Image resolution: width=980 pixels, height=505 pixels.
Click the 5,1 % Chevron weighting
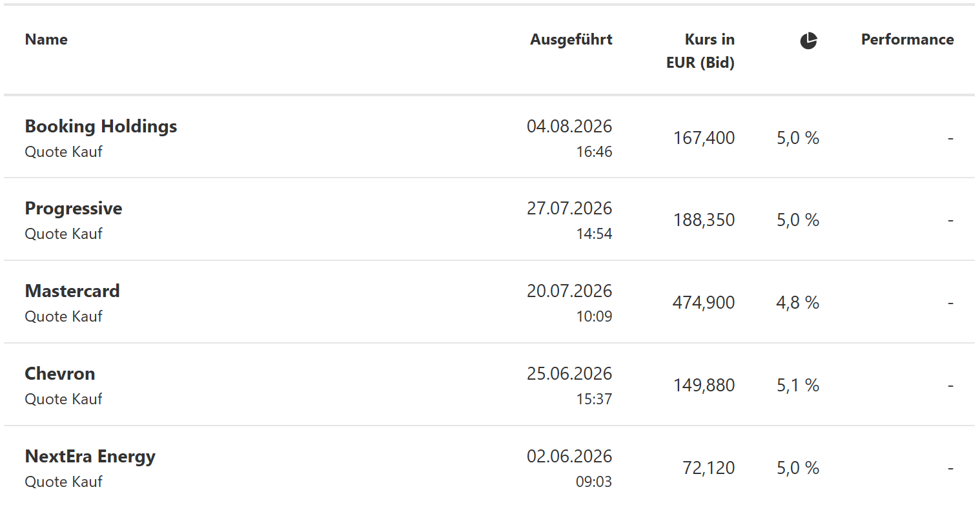click(798, 386)
